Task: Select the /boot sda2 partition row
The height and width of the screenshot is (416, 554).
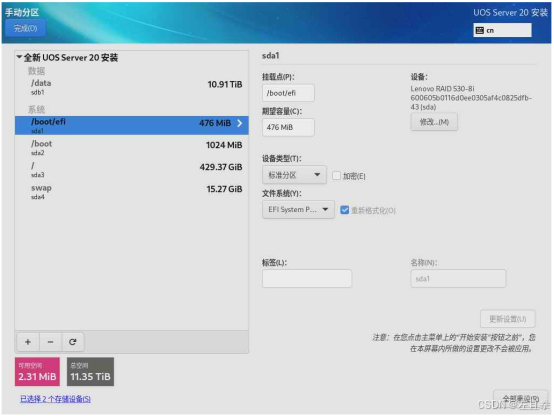Action: (132, 147)
